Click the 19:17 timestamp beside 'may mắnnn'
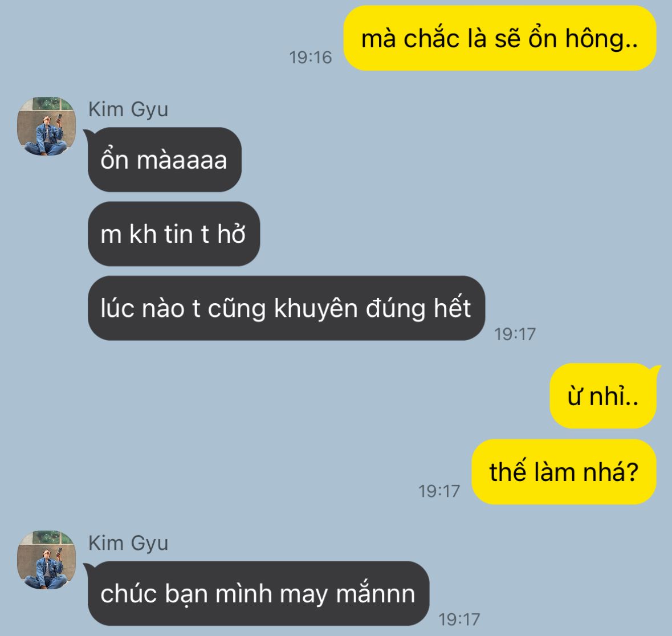The image size is (672, 636). point(459,619)
